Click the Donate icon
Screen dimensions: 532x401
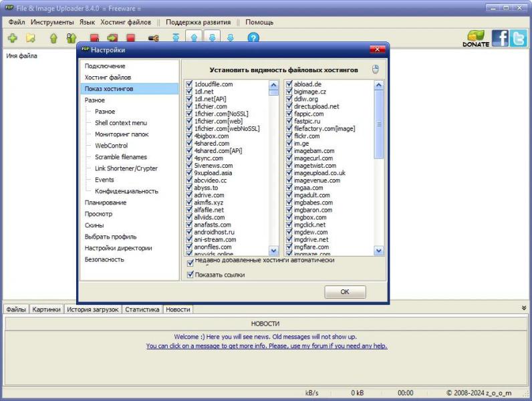tap(476, 38)
